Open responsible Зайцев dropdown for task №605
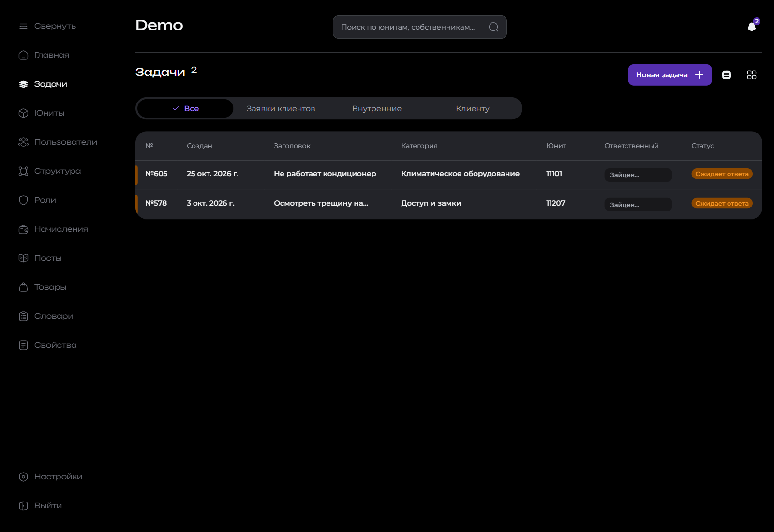774x532 pixels. 638,175
